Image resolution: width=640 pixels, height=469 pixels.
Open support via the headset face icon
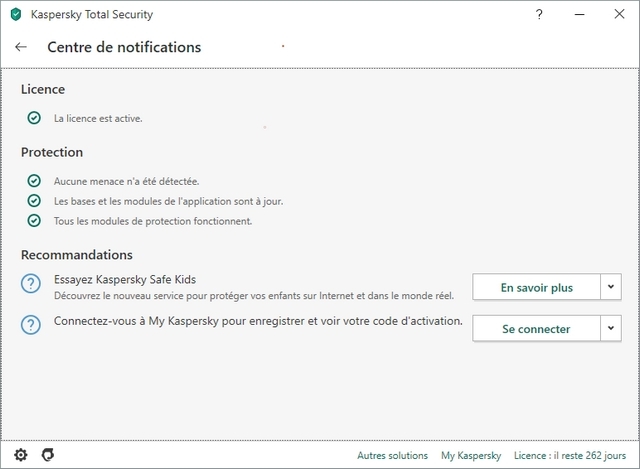click(x=47, y=455)
